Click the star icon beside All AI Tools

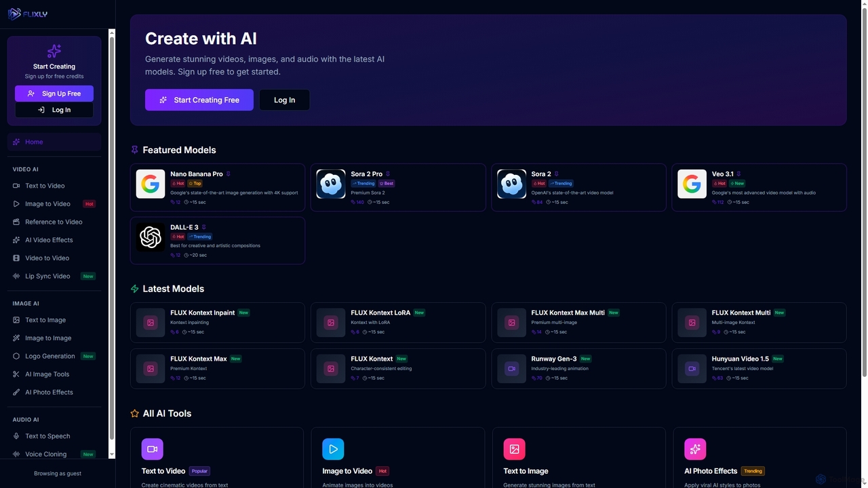click(134, 413)
